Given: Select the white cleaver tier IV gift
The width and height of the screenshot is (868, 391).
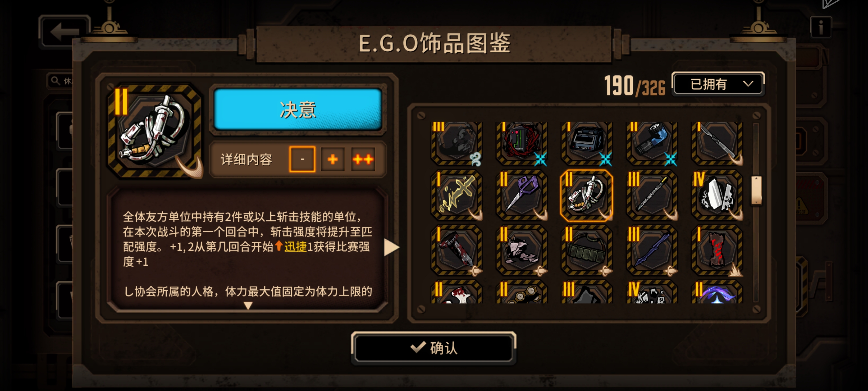Looking at the screenshot, I should click(x=717, y=195).
